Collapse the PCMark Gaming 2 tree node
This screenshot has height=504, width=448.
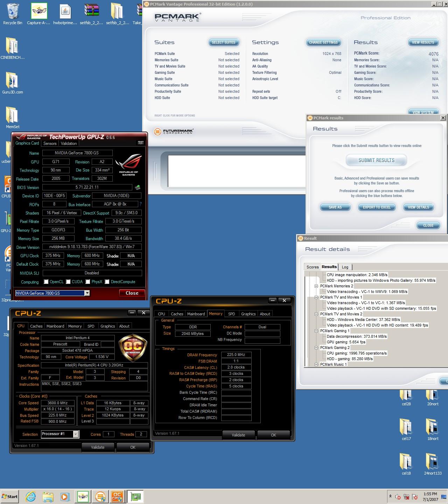point(316,348)
